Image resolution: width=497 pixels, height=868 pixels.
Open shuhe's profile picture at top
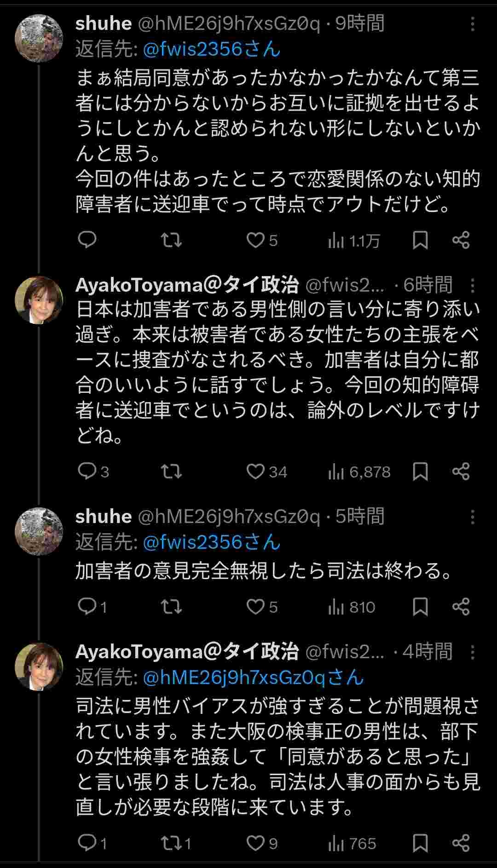39,38
